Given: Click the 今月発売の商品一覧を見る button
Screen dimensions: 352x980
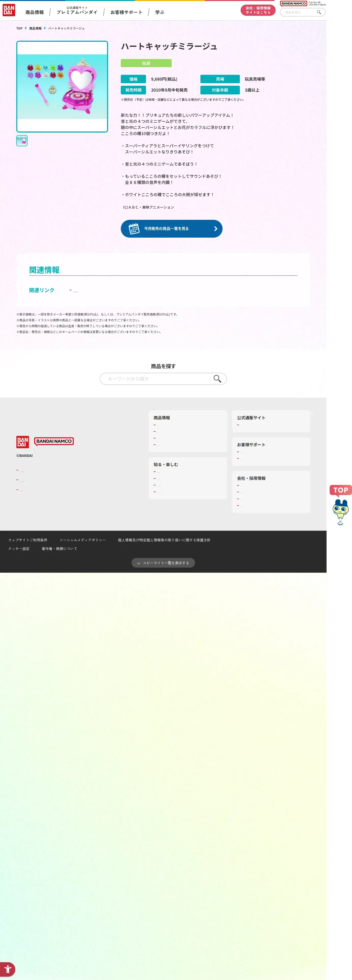Looking at the screenshot, I should (171, 229).
